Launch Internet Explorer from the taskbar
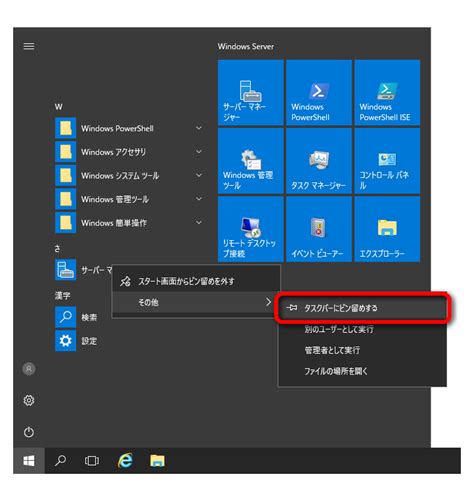 [125, 461]
